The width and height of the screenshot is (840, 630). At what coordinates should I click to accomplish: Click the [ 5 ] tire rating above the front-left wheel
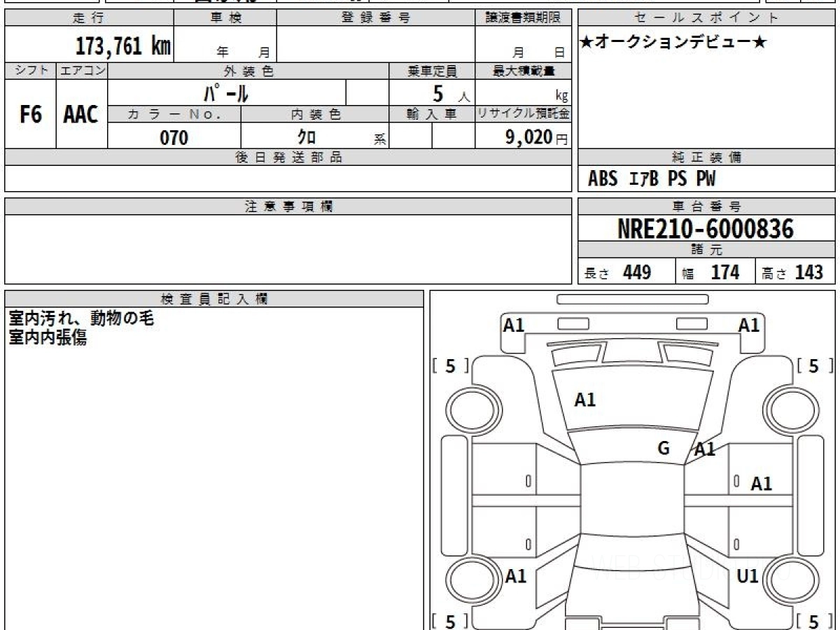451,366
